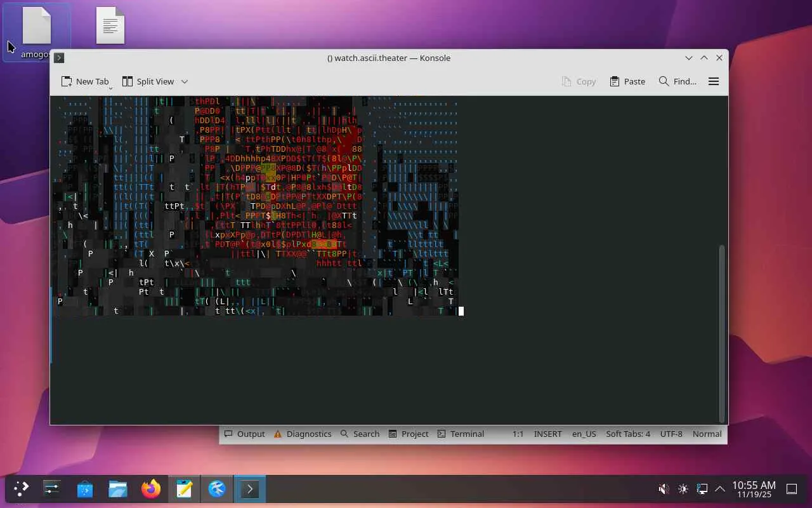This screenshot has width=812, height=508.
Task: Select the amogos file on the desktop
Action: point(37,32)
